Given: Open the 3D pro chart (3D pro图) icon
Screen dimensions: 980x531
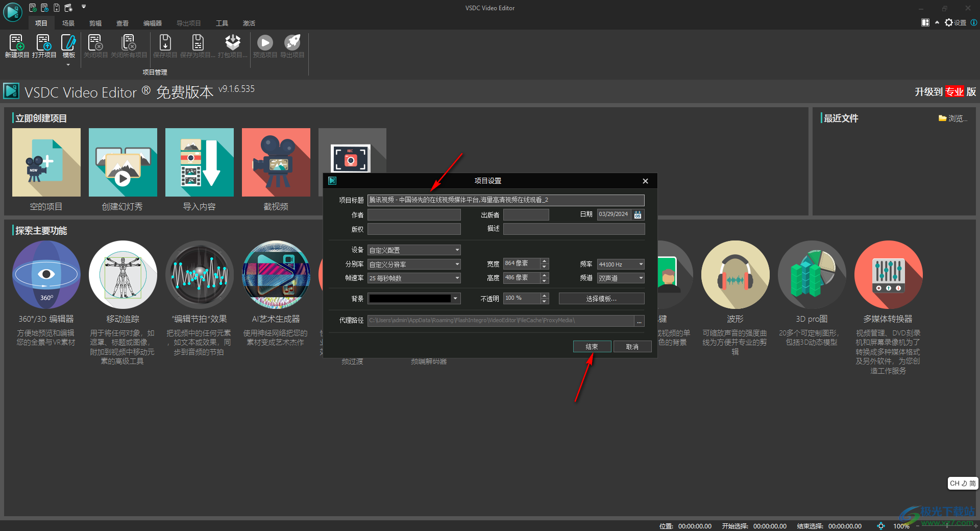Looking at the screenshot, I should (812, 275).
